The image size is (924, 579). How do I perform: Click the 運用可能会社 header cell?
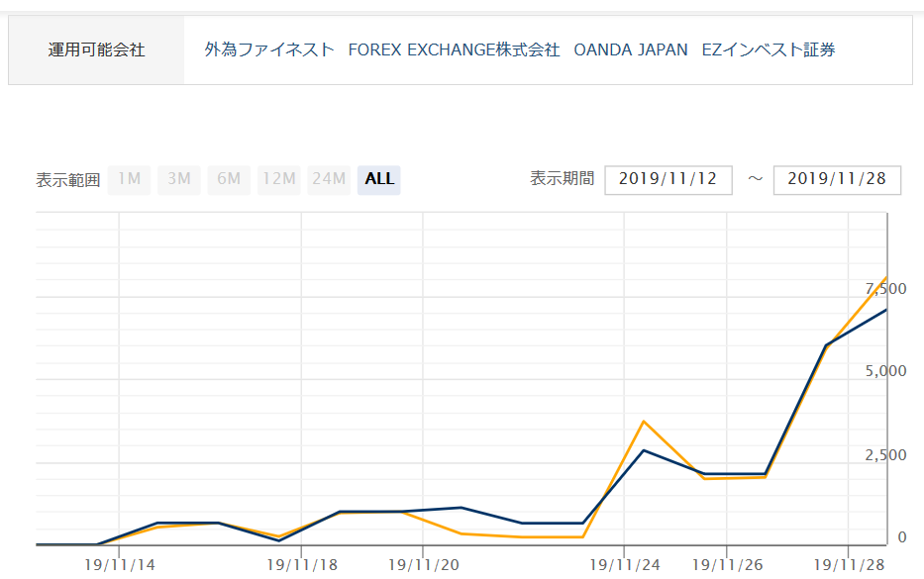pyautogui.click(x=96, y=49)
